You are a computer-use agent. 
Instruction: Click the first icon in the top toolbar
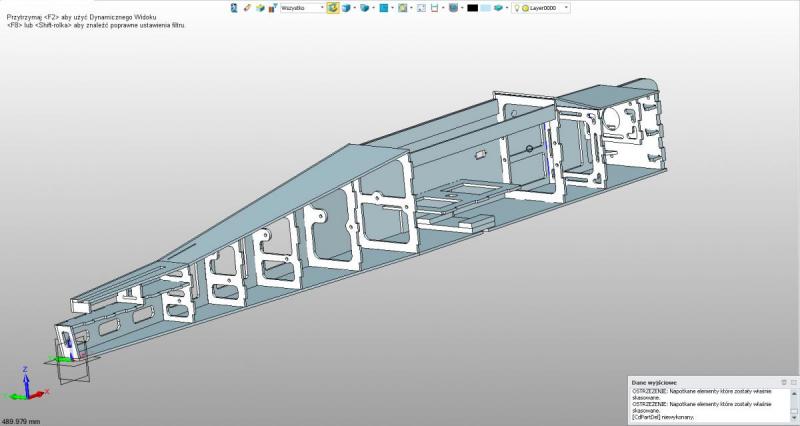234,7
